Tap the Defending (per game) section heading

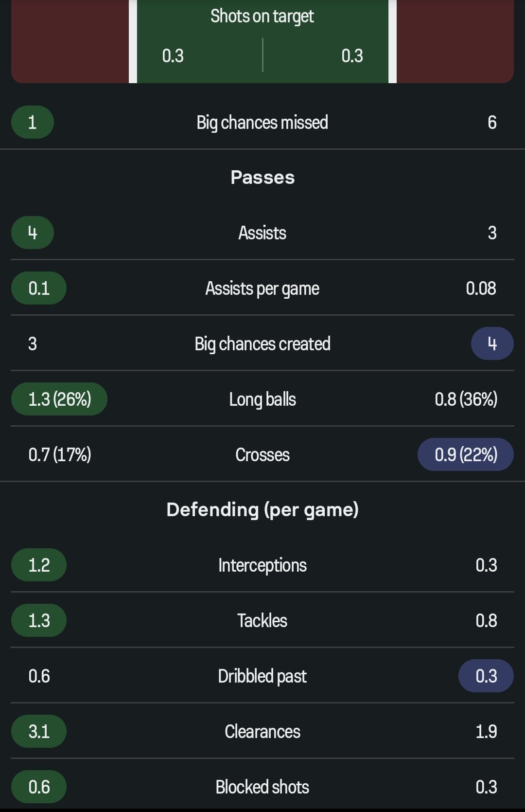click(x=262, y=510)
